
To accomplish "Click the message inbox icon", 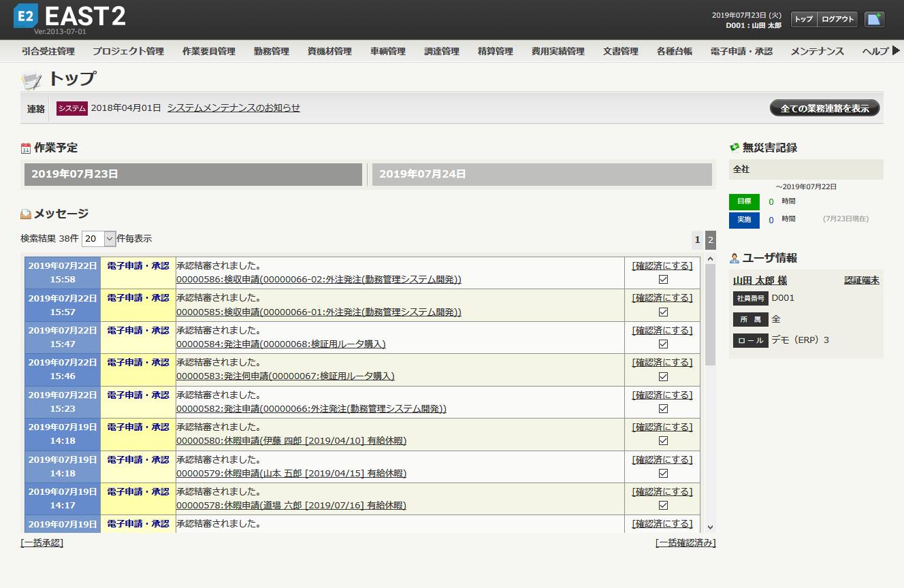I will (x=26, y=214).
